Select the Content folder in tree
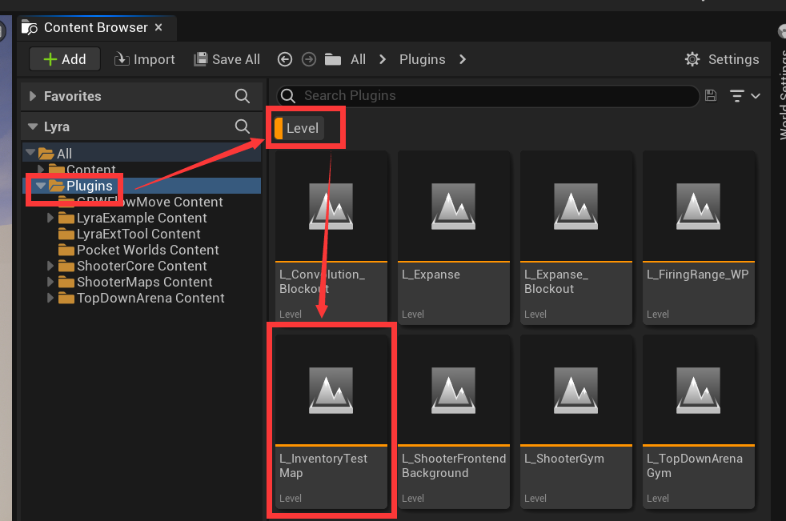 click(91, 169)
